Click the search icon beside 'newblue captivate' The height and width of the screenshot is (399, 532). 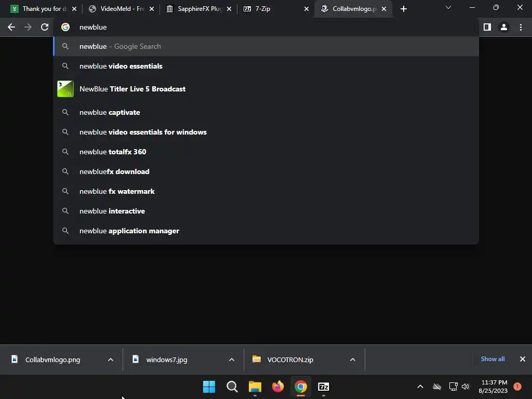coord(65,112)
